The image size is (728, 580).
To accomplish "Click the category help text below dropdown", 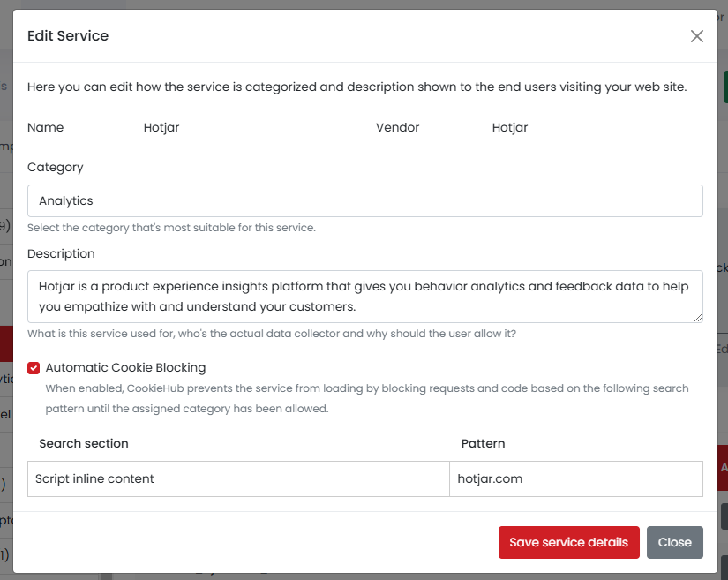I will pyautogui.click(x=171, y=228).
